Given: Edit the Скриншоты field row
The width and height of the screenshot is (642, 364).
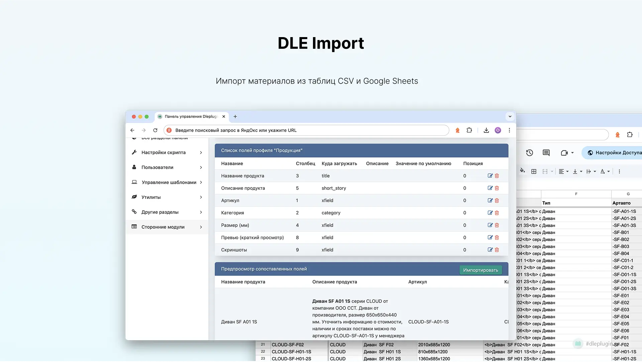Looking at the screenshot, I should point(490,250).
